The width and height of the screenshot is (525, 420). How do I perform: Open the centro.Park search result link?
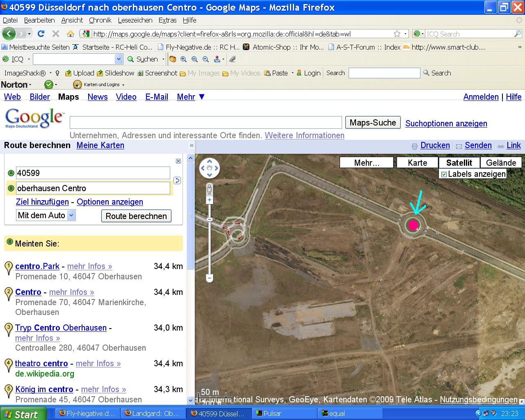point(37,266)
